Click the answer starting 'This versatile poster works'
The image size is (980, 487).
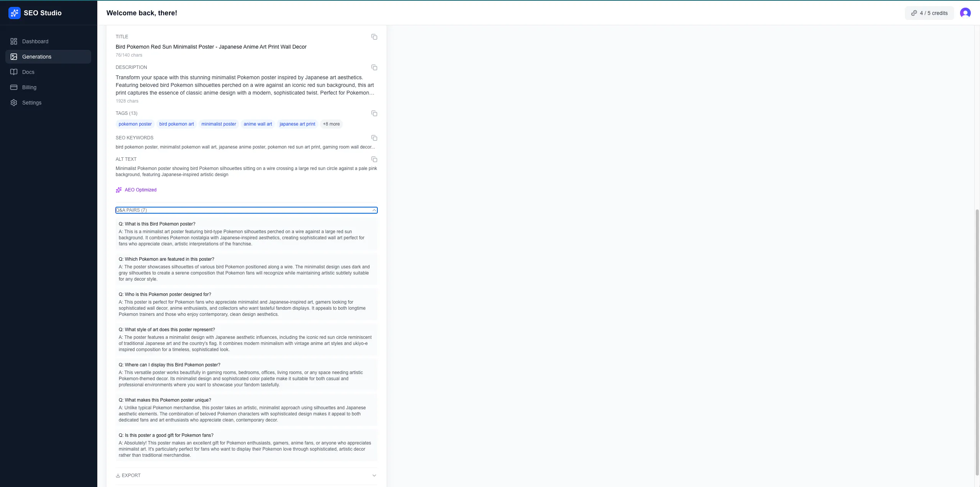click(241, 379)
